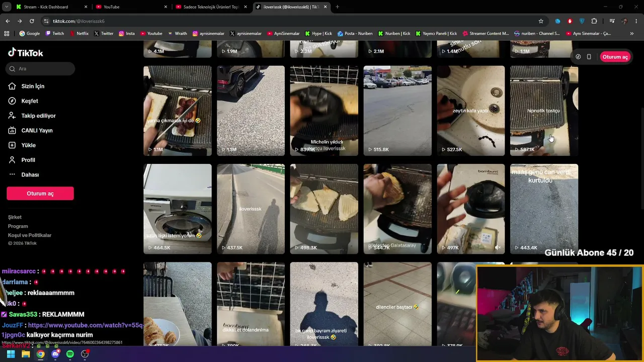Open the Takip ediliyor following feed
The height and width of the screenshot is (362, 644).
pyautogui.click(x=38, y=116)
